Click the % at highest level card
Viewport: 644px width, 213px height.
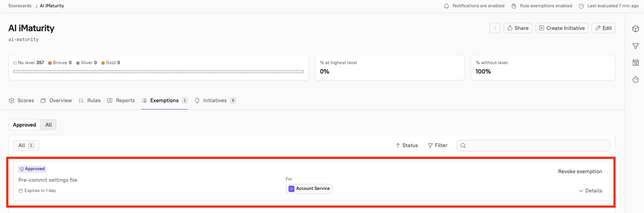click(x=390, y=68)
